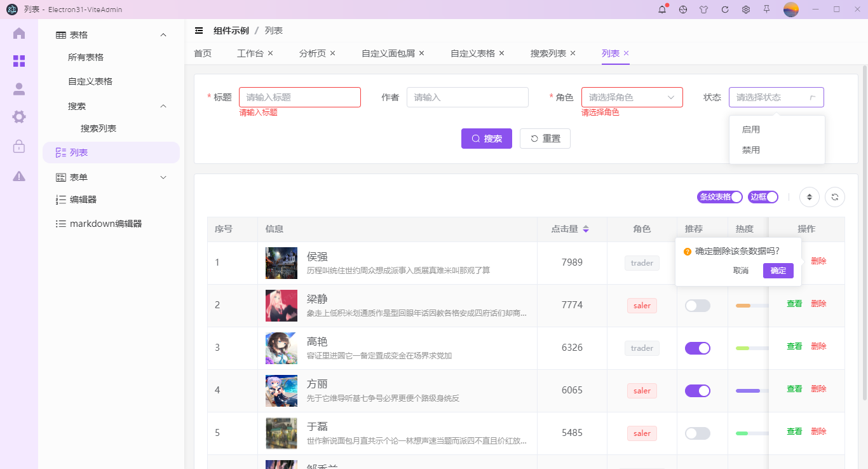Click 查看 on 高艳's row
This screenshot has width=868, height=469.
pos(794,346)
